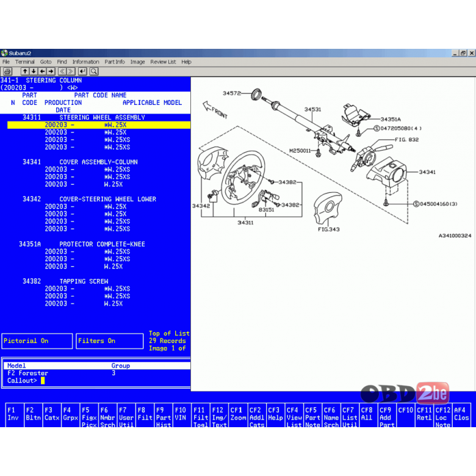Open the Information menu

coord(85,62)
